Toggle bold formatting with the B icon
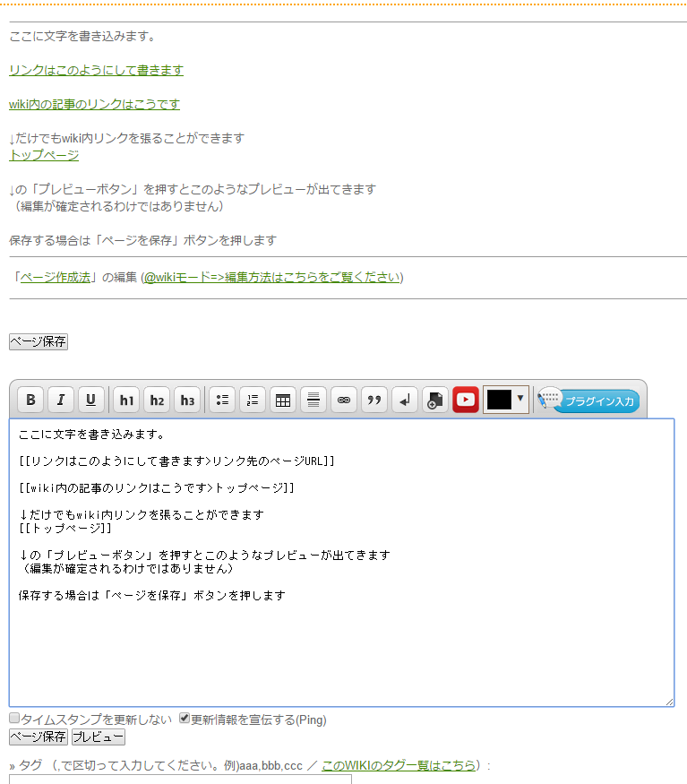This screenshot has height=784, width=687. click(30, 400)
